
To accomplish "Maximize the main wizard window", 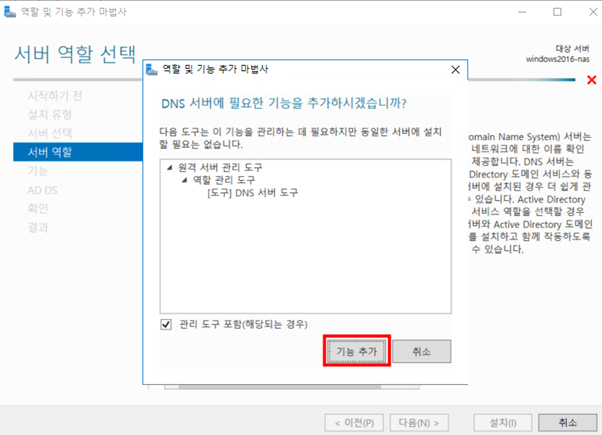I will pyautogui.click(x=557, y=12).
